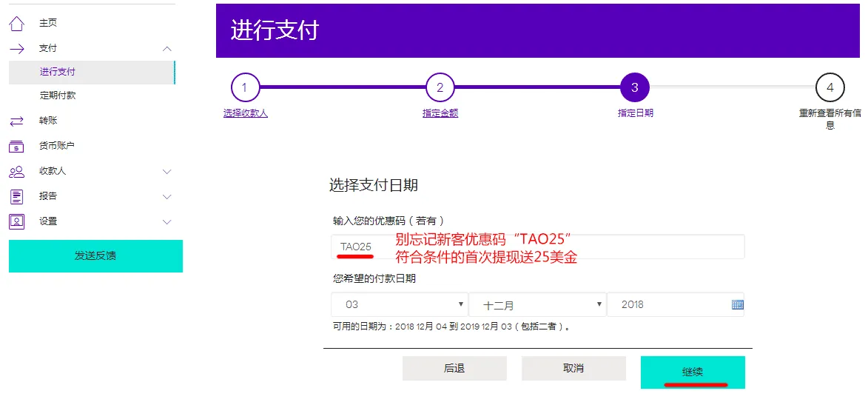Click the promo code input field
Screen dimensions: 868x408
537,247
